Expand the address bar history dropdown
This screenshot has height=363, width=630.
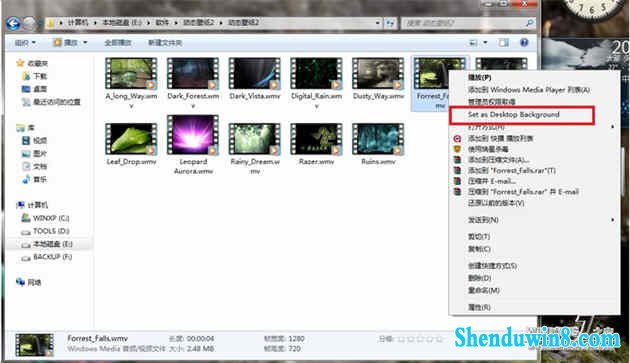click(377, 23)
